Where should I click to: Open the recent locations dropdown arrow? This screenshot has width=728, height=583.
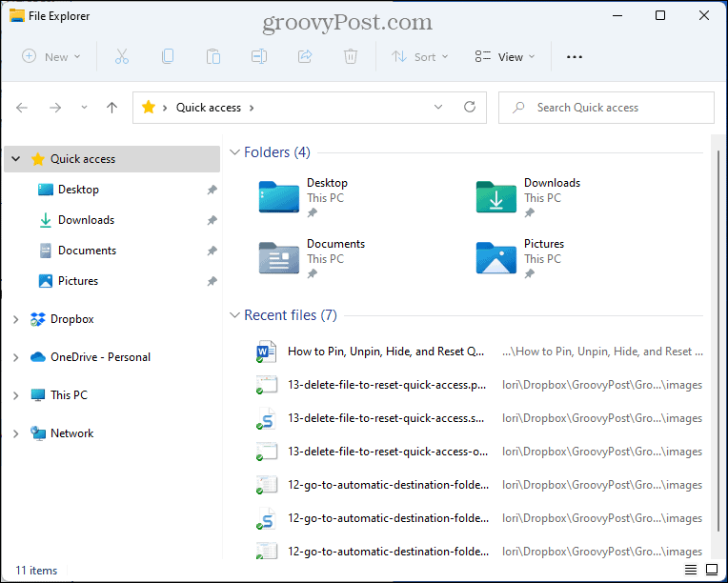tap(84, 108)
